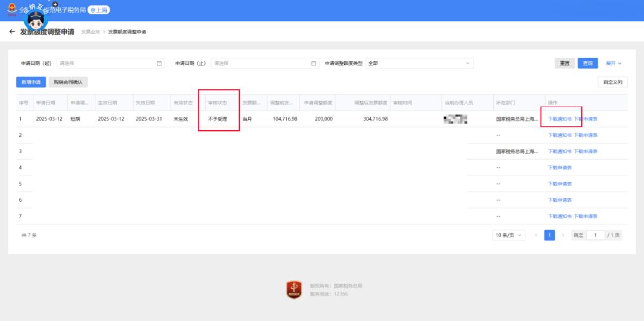Click the 发票额度调整申请 breadcrumb item
Image resolution: width=644 pixels, height=321 pixels.
pyautogui.click(x=127, y=32)
